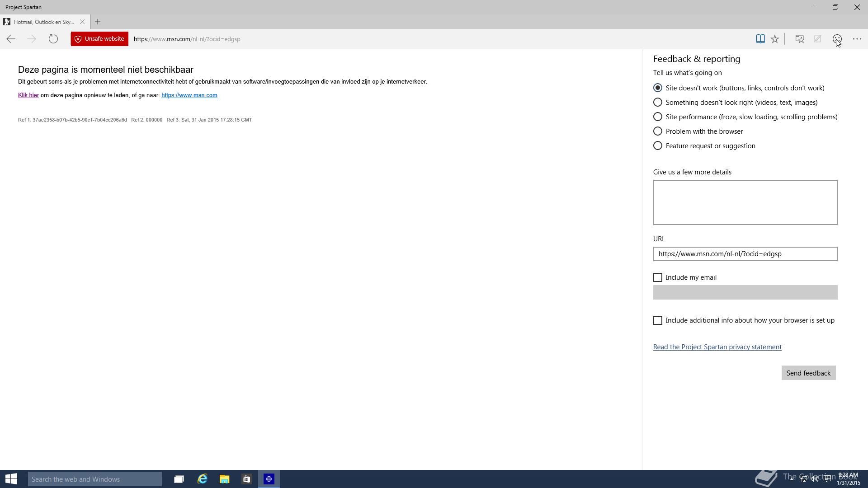Click the Klik hier reload link
The width and height of the screenshot is (868, 488).
click(28, 95)
